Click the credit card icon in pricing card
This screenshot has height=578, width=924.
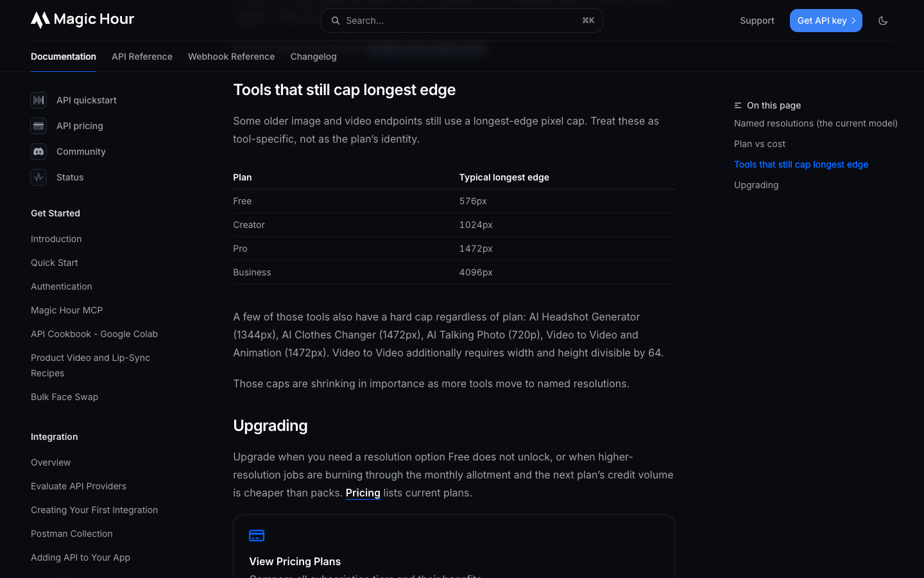257,536
